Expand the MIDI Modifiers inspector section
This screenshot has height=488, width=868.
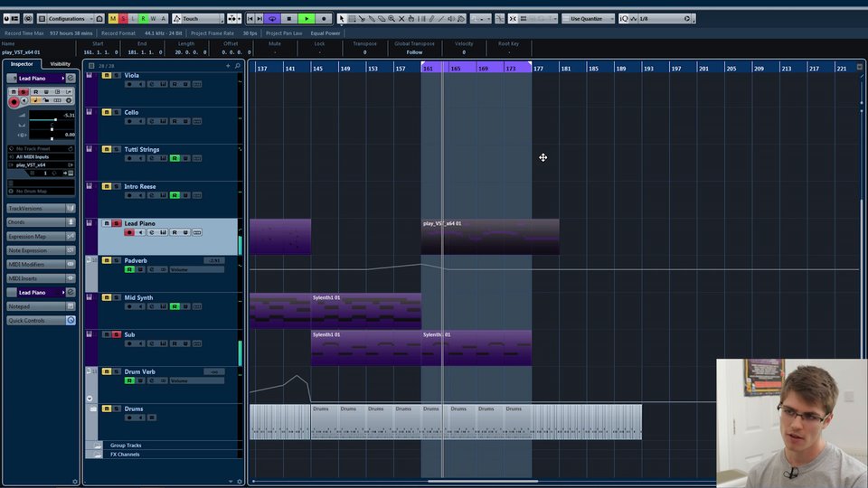(41, 264)
